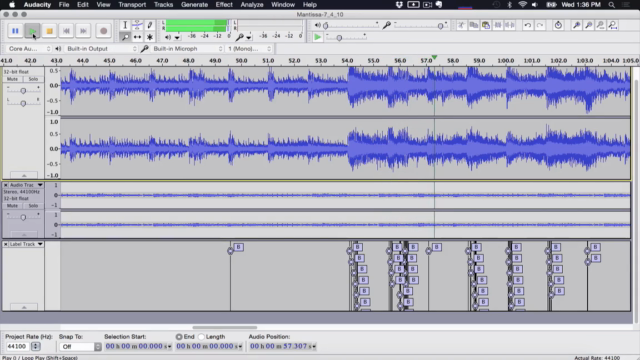Open the Core Audio host dropdown
Viewport: 640px width, 360px height.
[29, 49]
